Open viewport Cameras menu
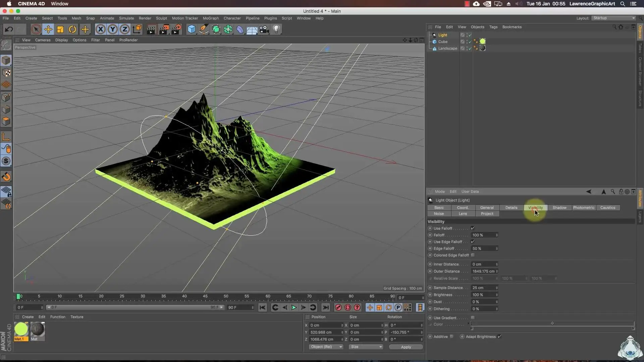 pos(43,40)
